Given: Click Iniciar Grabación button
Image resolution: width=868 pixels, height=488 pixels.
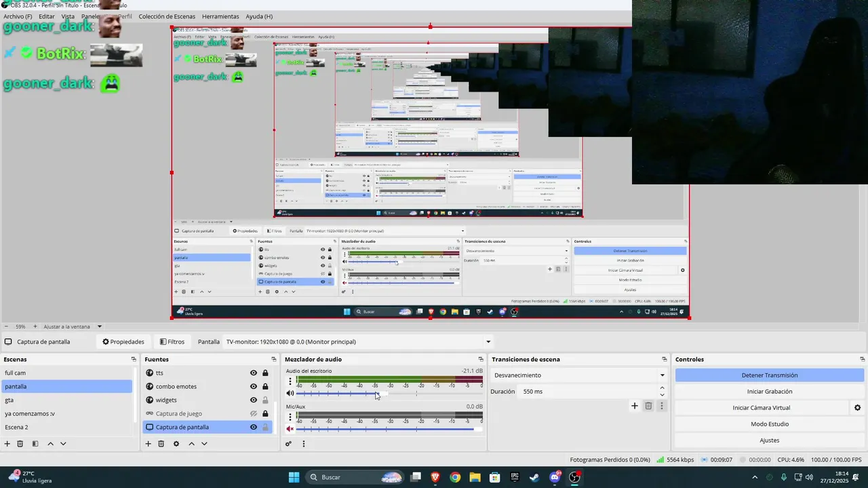Looking at the screenshot, I should [x=770, y=391].
